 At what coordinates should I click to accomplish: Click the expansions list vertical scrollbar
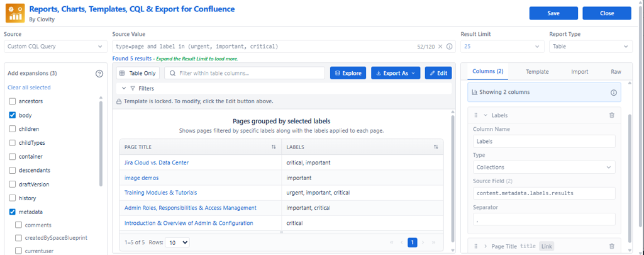(101, 144)
